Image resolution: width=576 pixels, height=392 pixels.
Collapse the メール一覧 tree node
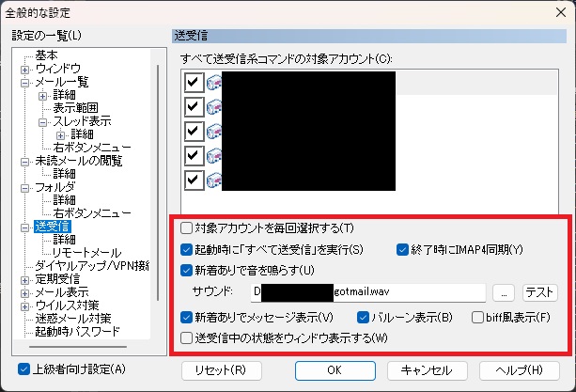pos(24,83)
